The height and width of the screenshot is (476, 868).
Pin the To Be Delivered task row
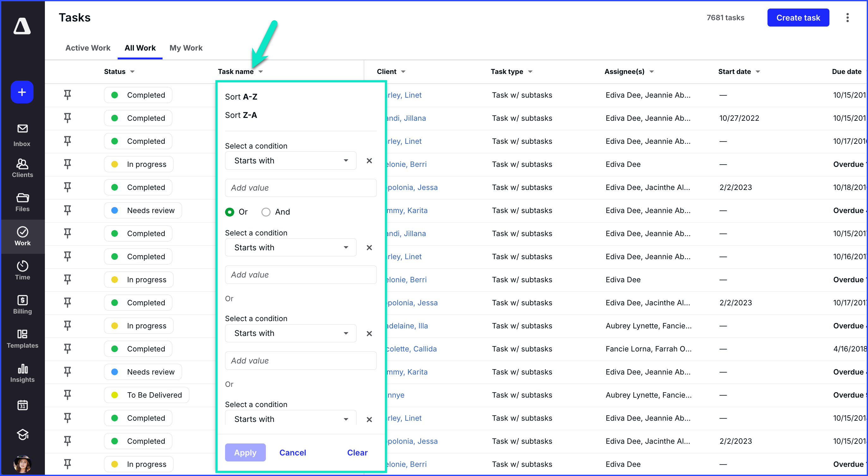point(67,395)
